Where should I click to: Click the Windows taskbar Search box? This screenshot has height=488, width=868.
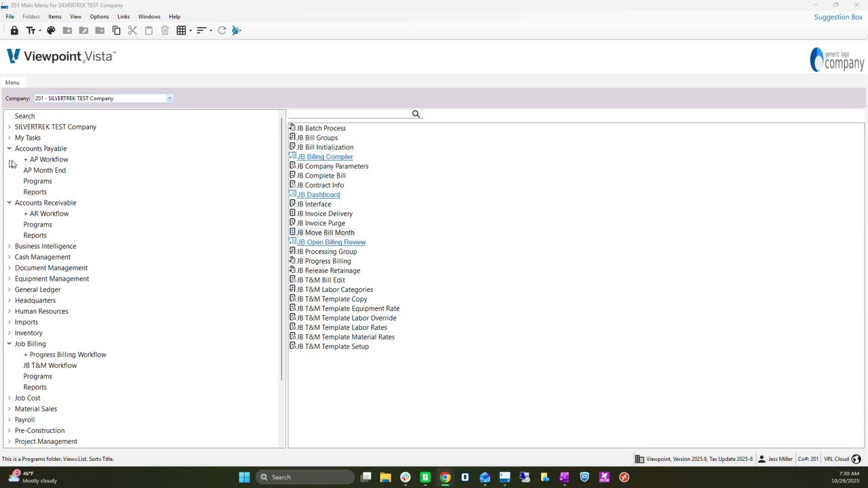(x=305, y=477)
